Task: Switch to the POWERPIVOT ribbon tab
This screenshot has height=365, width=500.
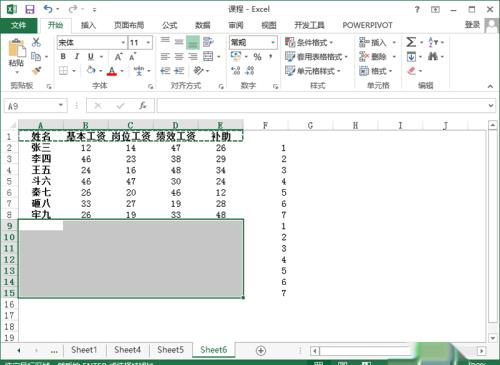Action: [367, 25]
